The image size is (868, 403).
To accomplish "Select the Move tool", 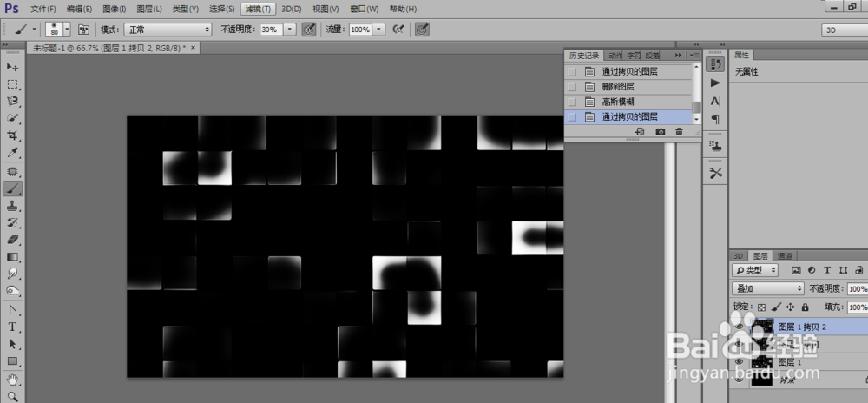I will [12, 67].
